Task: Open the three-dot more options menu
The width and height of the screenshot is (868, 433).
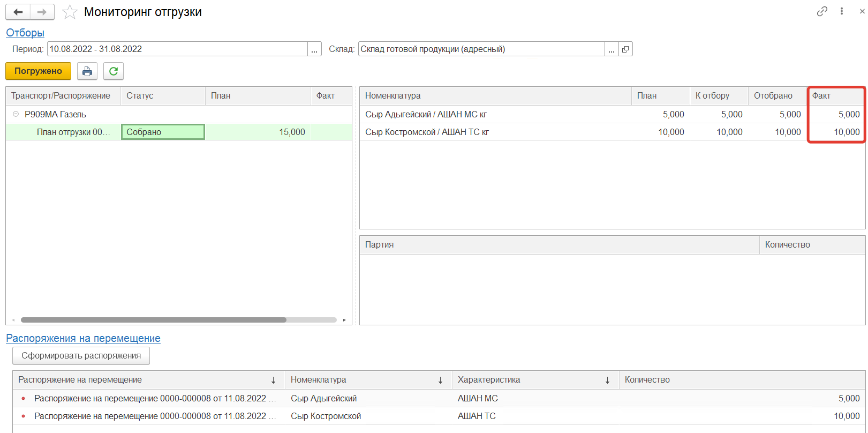Action: [x=842, y=11]
